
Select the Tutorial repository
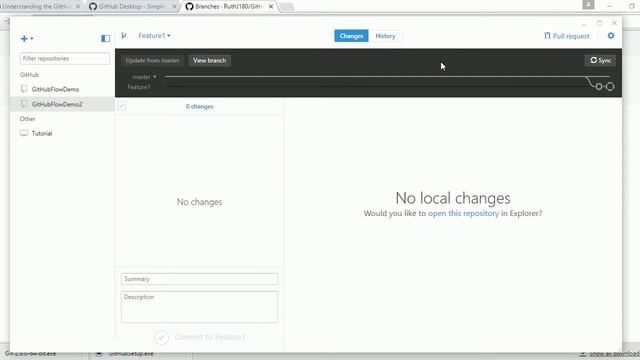pyautogui.click(x=62, y=133)
